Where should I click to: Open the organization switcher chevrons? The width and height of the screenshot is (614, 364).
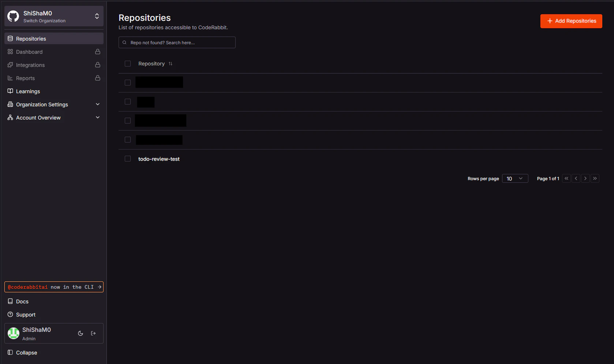click(97, 16)
